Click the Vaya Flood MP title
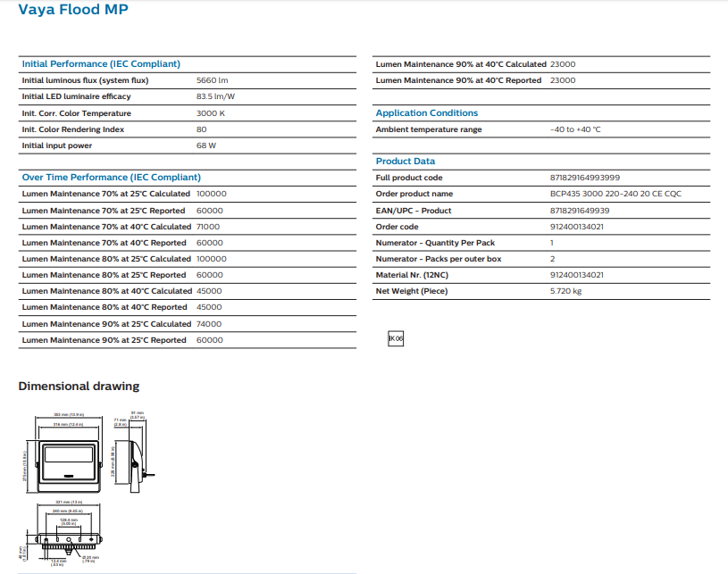The image size is (728, 574). 73,9
